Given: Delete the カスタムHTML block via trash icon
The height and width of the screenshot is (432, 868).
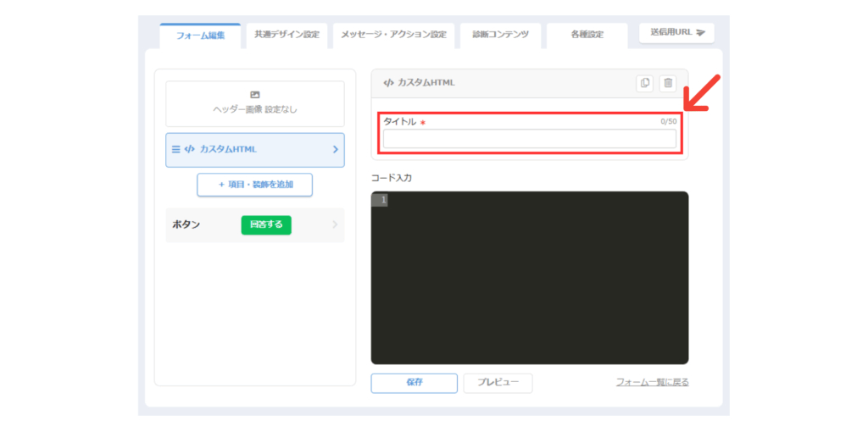Looking at the screenshot, I should click(668, 83).
